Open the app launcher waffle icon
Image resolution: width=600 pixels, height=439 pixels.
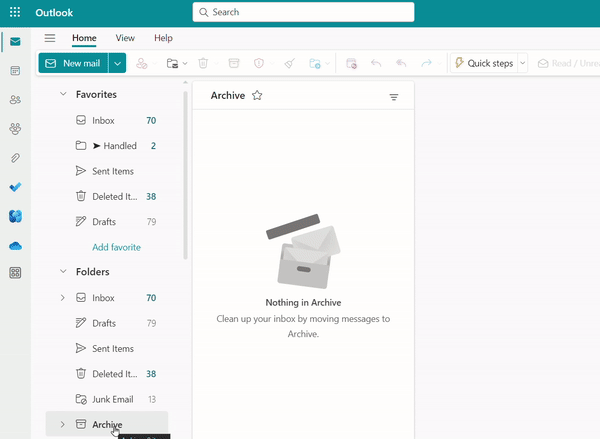(15, 13)
